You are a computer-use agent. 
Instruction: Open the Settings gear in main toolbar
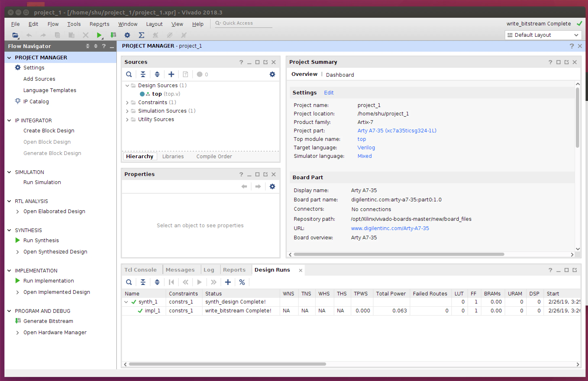coord(127,35)
